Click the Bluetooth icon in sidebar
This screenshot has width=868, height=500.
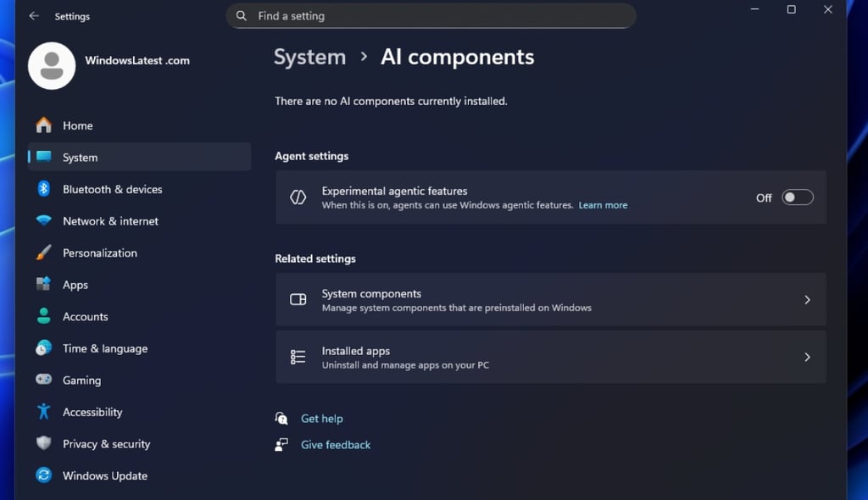pyautogui.click(x=44, y=189)
